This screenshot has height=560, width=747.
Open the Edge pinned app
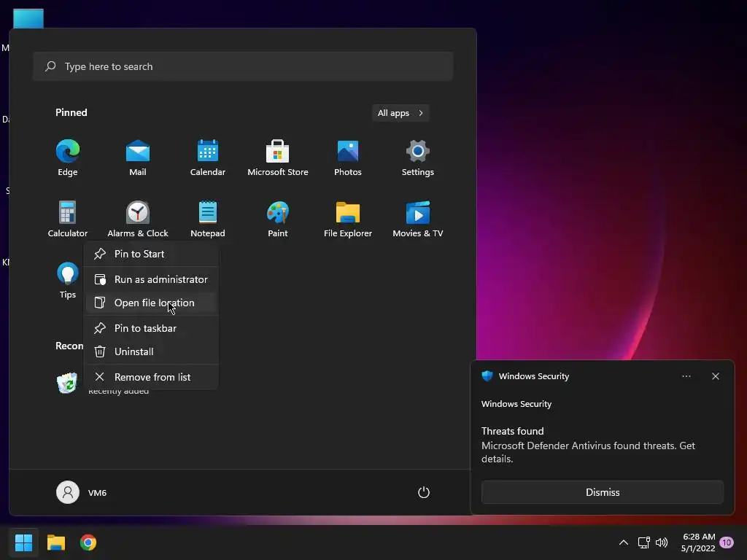point(68,157)
